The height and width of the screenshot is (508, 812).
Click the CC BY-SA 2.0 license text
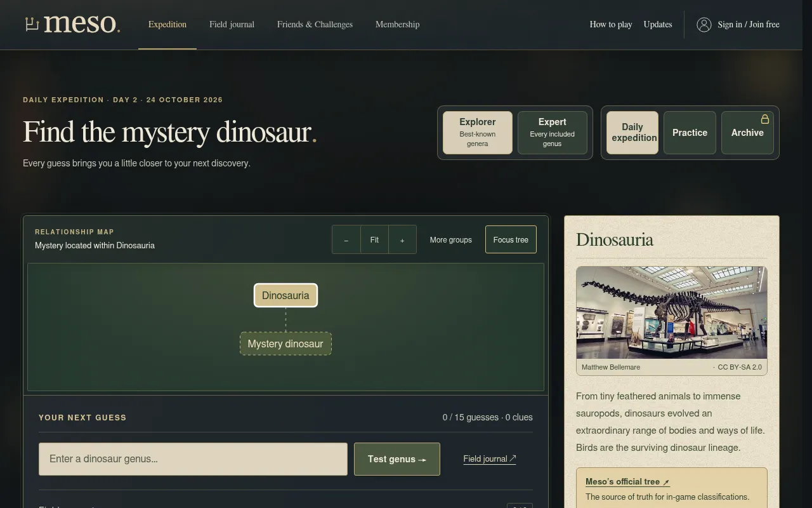click(740, 367)
